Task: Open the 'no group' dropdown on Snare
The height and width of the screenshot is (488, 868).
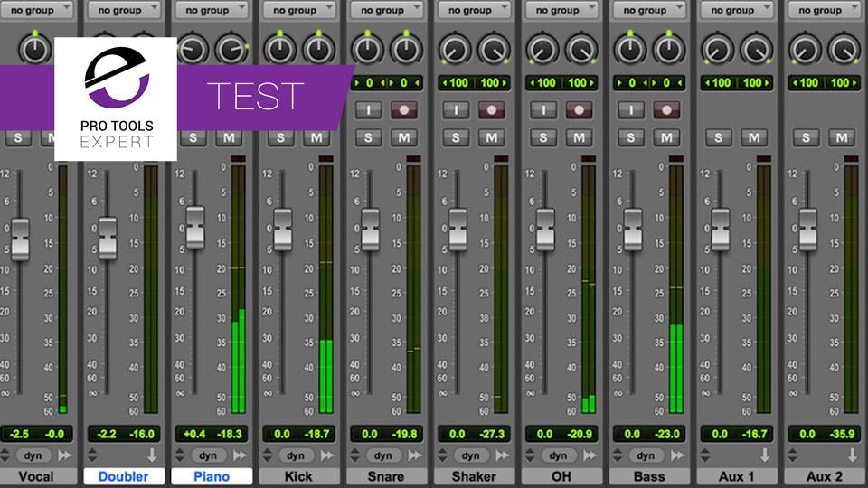Action: [386, 10]
